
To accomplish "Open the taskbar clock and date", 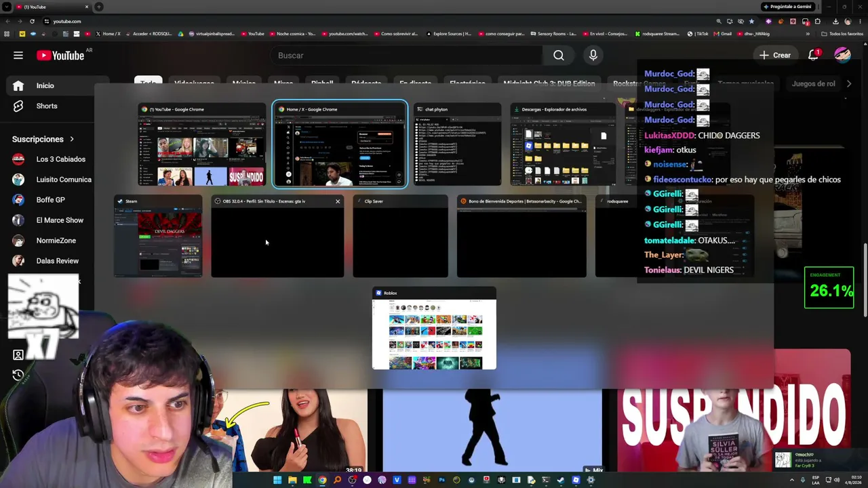I will pos(853,480).
